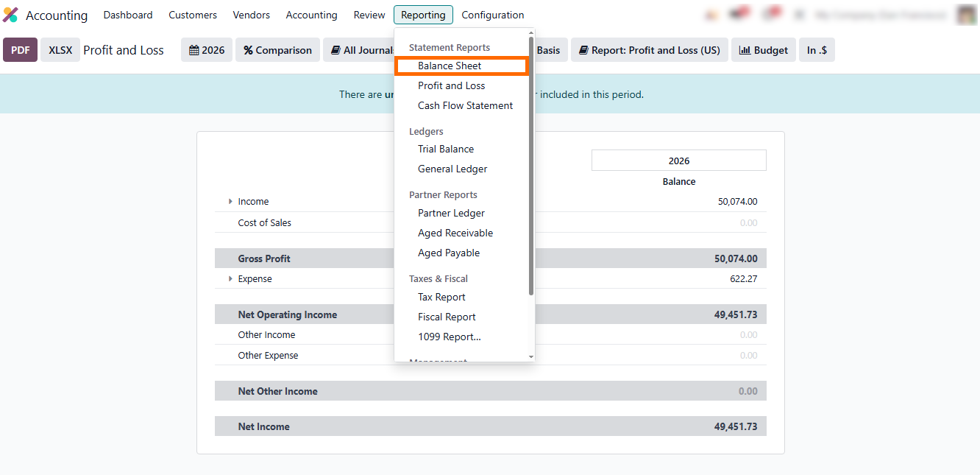Download the report as XLSX
This screenshot has width=980, height=475.
point(60,50)
